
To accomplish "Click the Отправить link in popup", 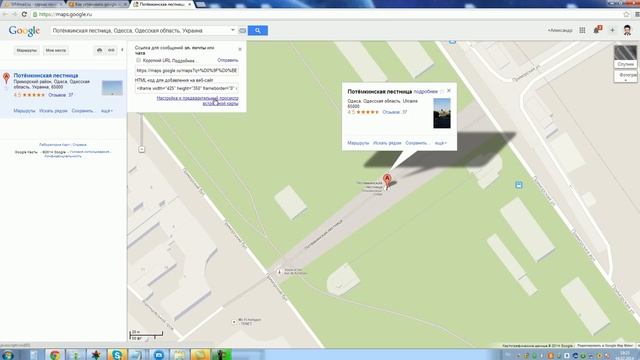I will click(x=228, y=60).
